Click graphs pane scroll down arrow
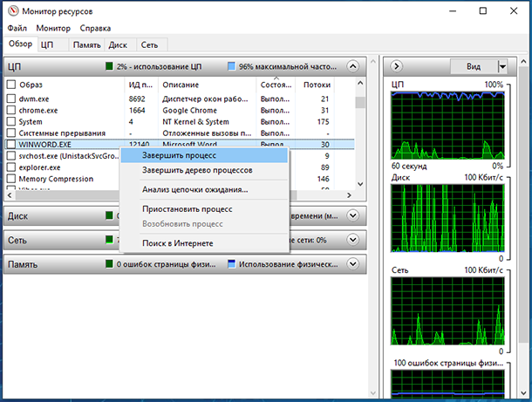The image size is (532, 402). tap(523, 393)
